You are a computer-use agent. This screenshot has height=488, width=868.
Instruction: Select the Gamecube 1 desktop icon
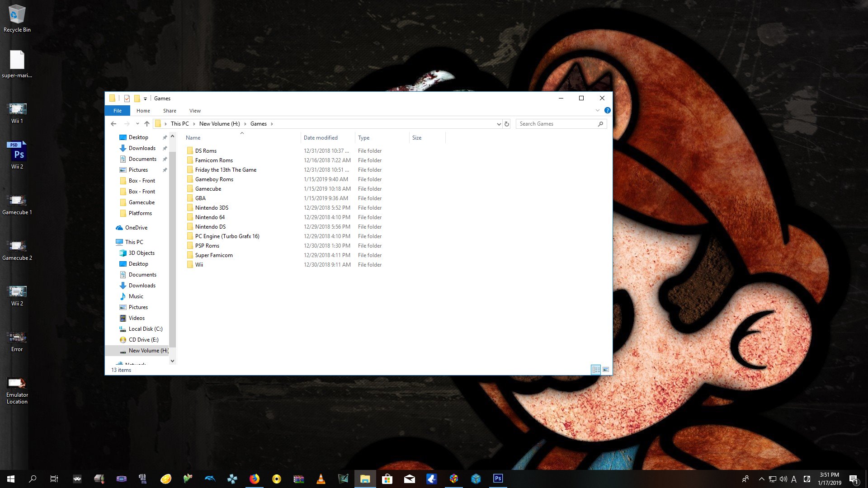17,204
